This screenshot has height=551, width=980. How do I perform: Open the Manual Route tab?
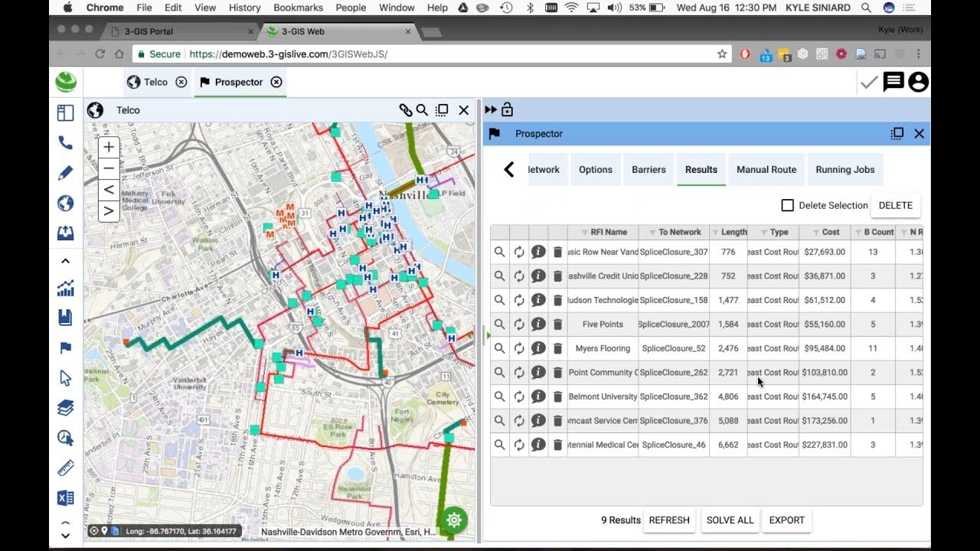coord(766,170)
